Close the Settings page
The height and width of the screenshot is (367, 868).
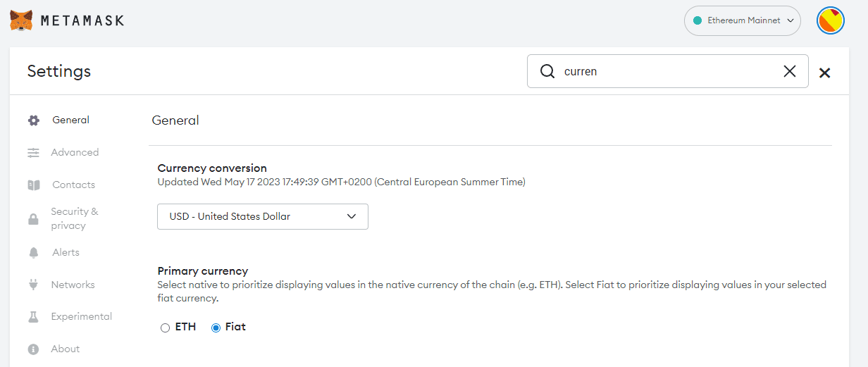pos(825,73)
